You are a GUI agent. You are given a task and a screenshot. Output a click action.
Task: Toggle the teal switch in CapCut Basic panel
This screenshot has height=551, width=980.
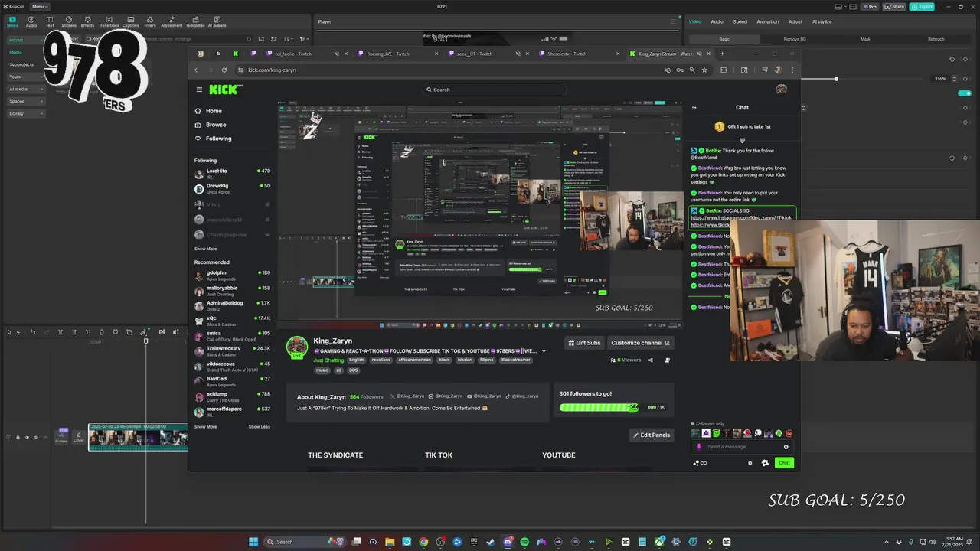(x=965, y=93)
